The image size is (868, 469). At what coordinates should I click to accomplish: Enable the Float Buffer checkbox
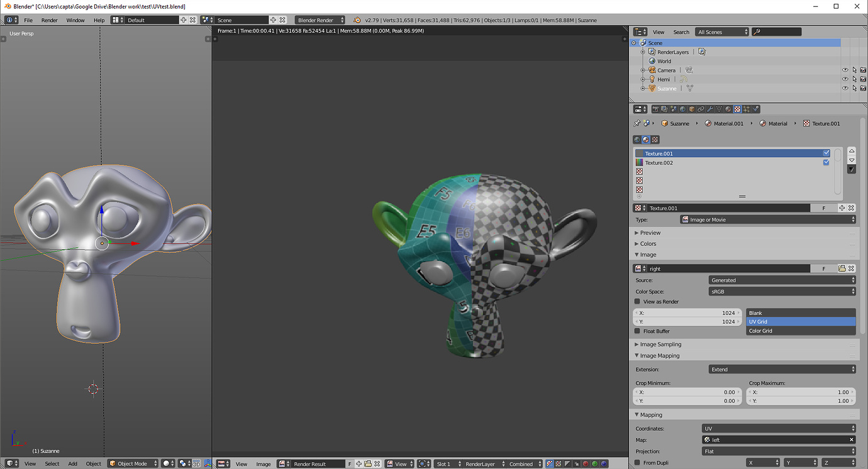point(638,331)
